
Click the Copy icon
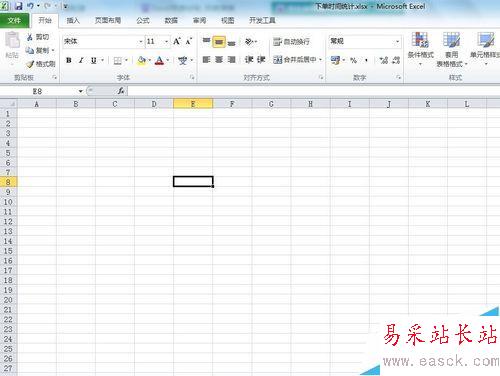tap(30, 50)
